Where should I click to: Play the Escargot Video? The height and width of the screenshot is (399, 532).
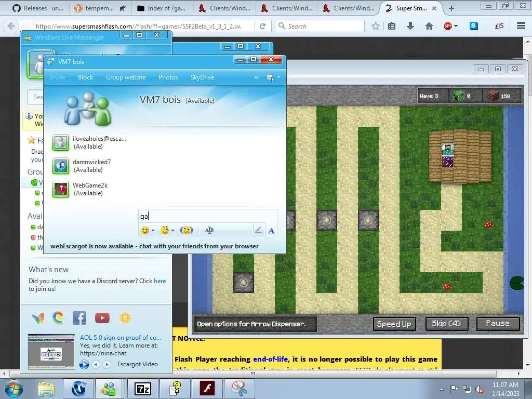click(84, 364)
